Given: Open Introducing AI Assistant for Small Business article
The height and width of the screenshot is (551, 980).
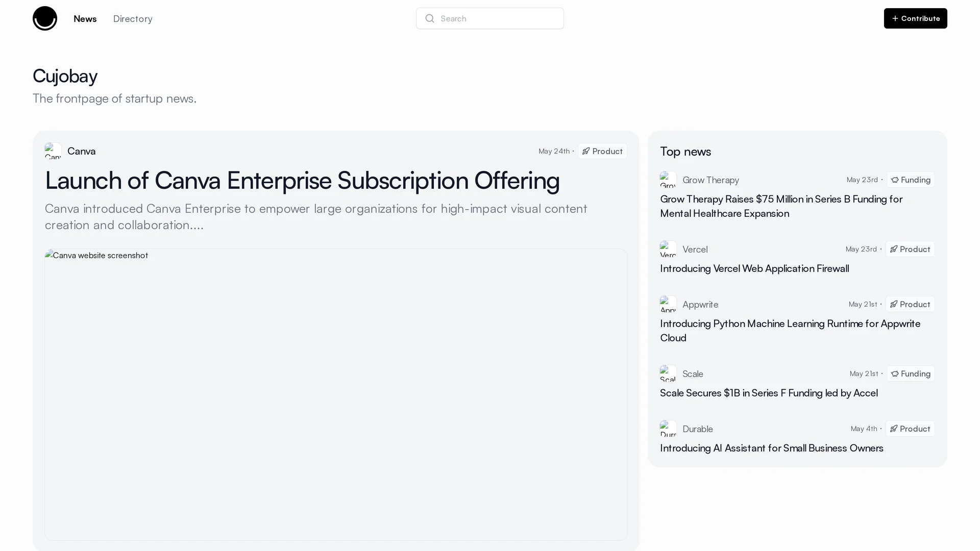Looking at the screenshot, I should 772,448.
